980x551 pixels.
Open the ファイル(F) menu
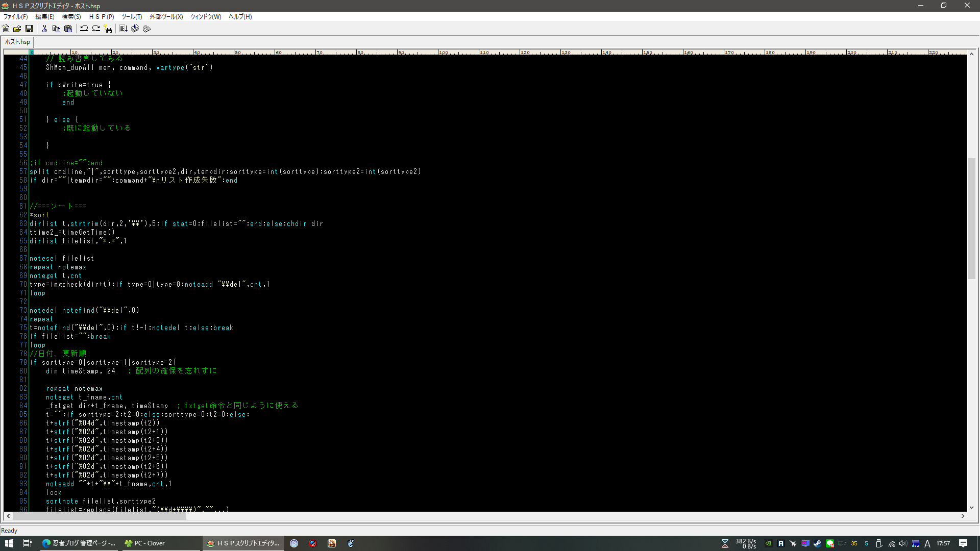pyautogui.click(x=15, y=17)
